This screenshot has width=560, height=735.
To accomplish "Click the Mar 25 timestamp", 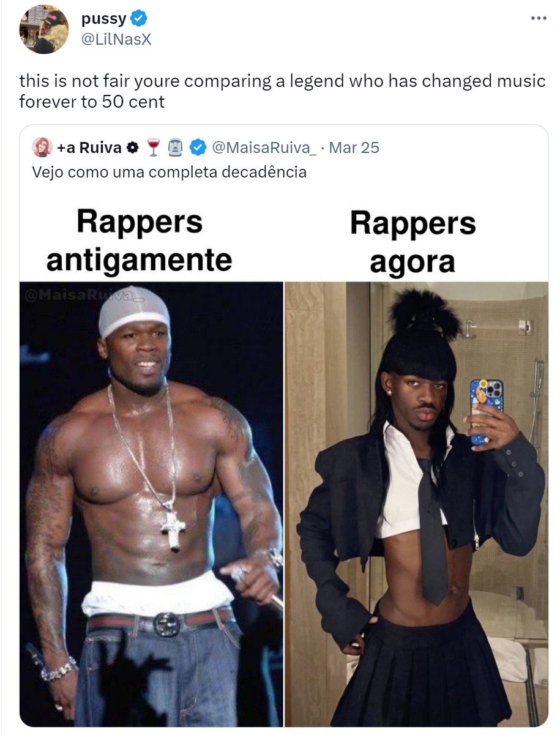I will click(354, 147).
